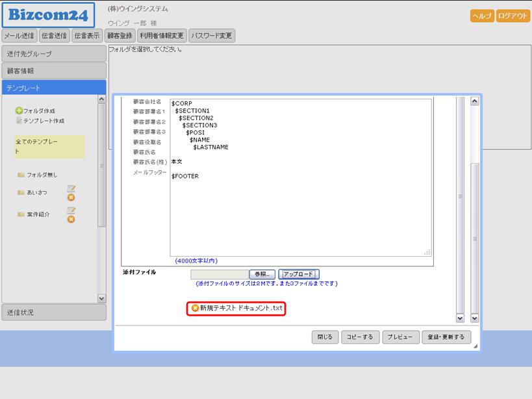
Task: Open the メール送信 menu
Action: 19,36
